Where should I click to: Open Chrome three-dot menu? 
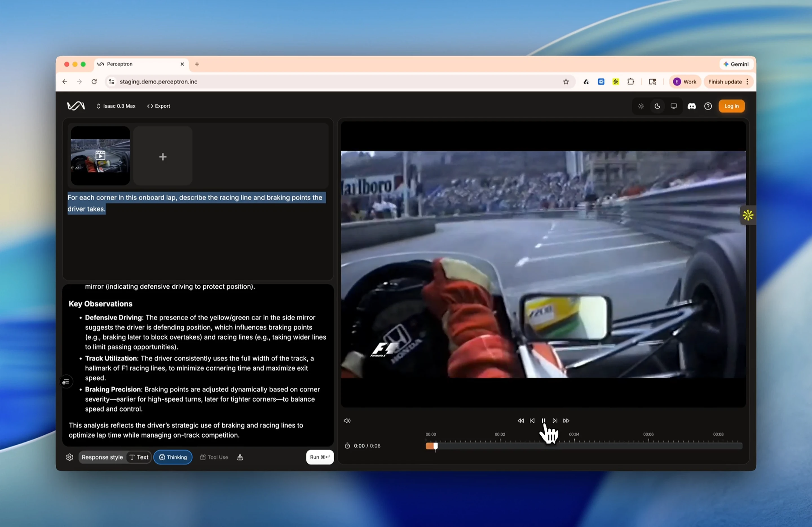coord(747,81)
